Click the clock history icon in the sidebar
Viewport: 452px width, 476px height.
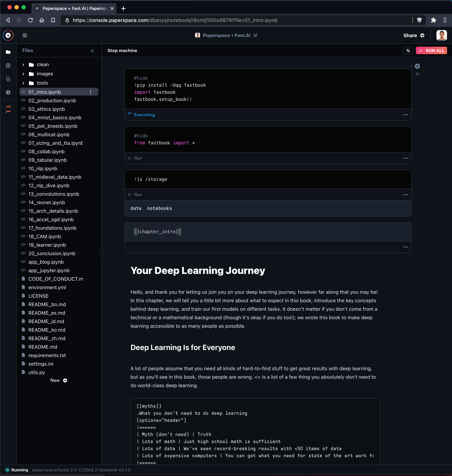pos(8,92)
